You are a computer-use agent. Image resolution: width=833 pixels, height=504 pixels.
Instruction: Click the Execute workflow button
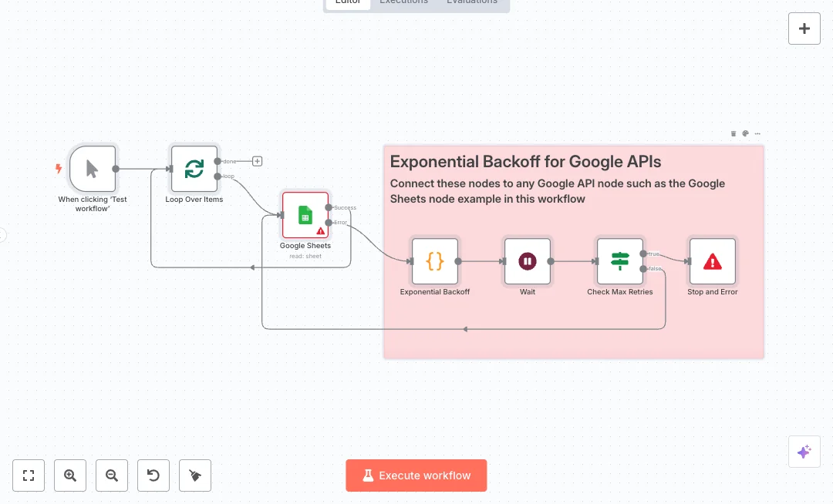pos(416,475)
